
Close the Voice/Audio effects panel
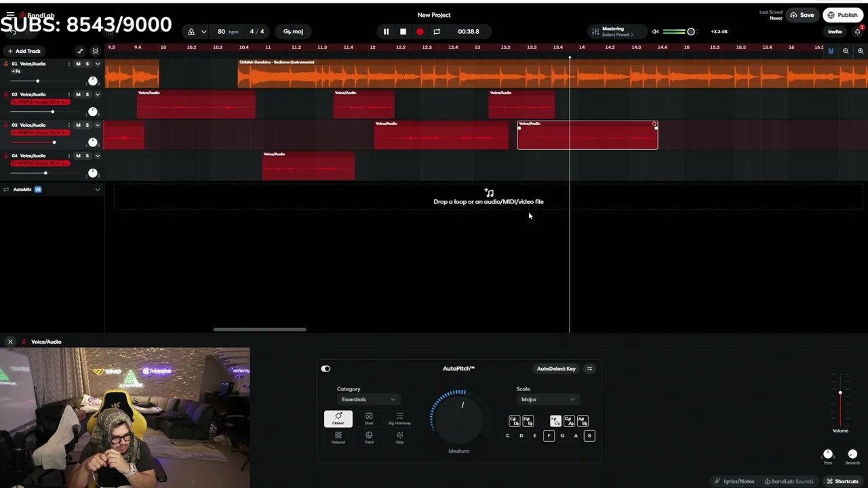pos(10,342)
